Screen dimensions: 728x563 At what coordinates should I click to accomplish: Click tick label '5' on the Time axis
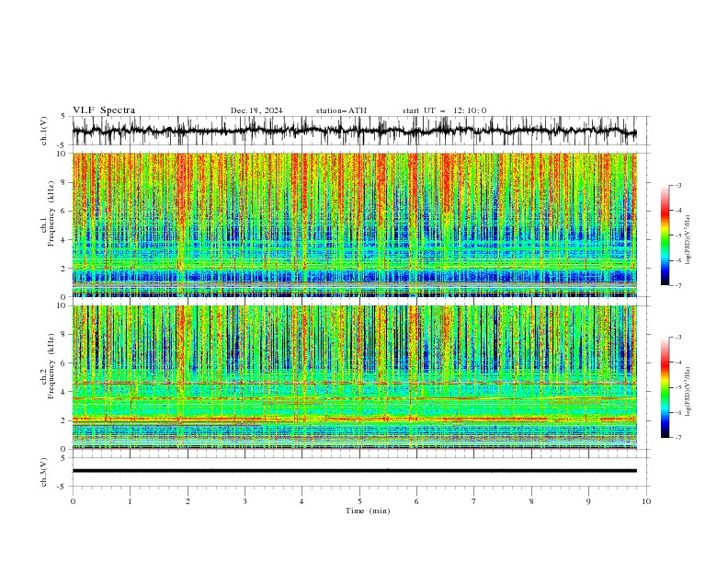click(359, 501)
